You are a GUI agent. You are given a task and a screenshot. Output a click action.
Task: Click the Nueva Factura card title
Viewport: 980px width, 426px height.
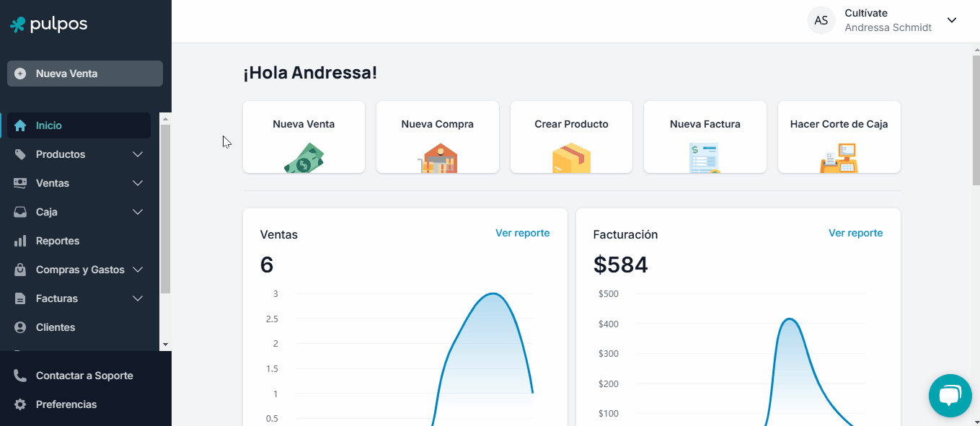pos(705,124)
